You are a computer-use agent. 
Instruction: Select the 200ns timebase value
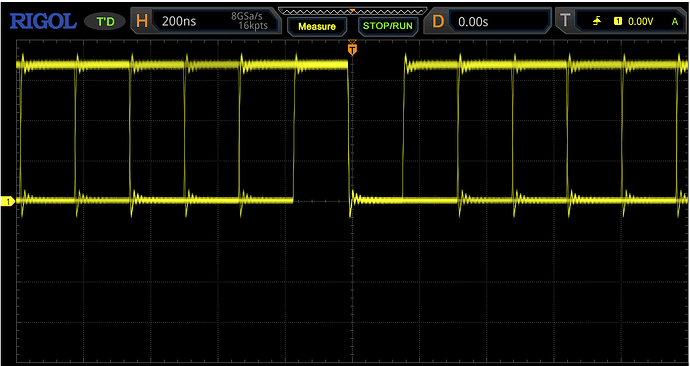[179, 21]
